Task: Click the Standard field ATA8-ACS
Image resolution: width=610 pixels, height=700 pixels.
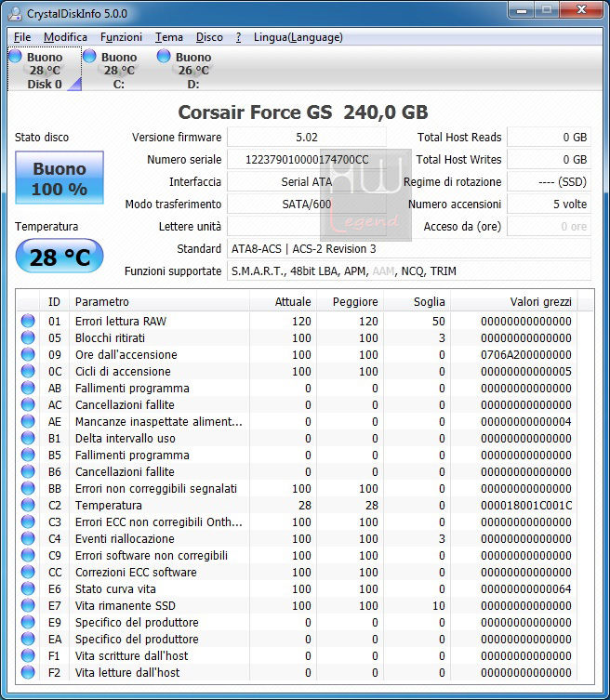Action: 409,248
